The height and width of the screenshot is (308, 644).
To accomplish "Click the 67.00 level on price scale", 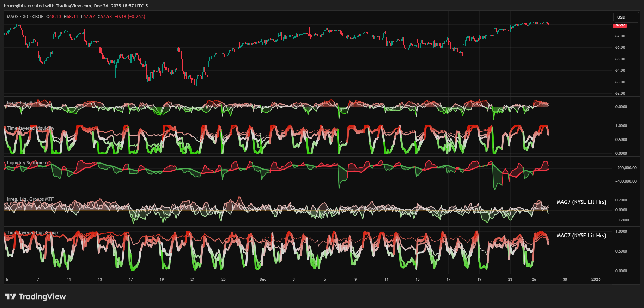I will click(620, 36).
